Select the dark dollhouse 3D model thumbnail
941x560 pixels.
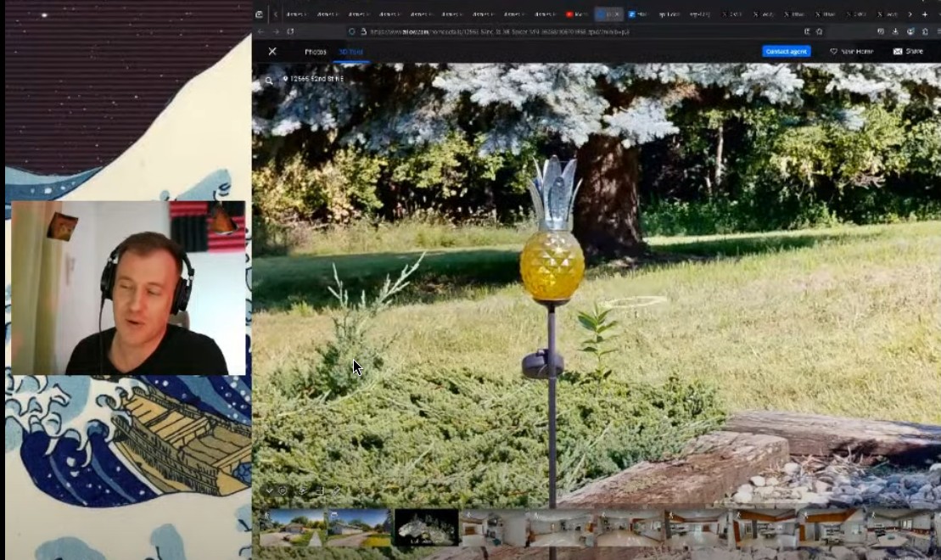[426, 529]
